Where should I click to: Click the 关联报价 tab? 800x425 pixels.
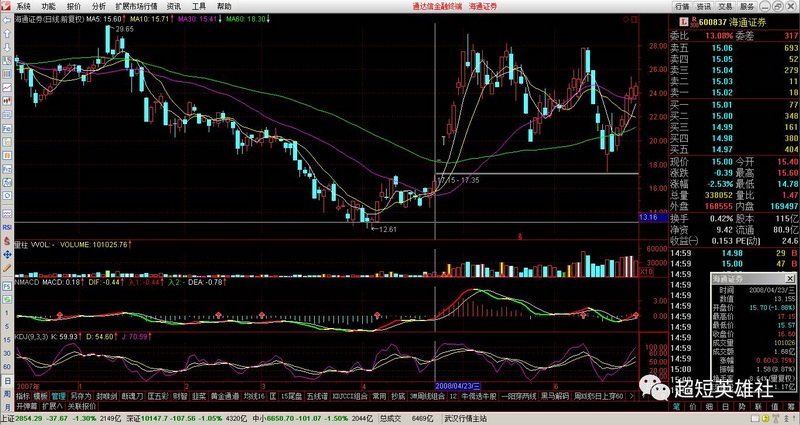82,406
